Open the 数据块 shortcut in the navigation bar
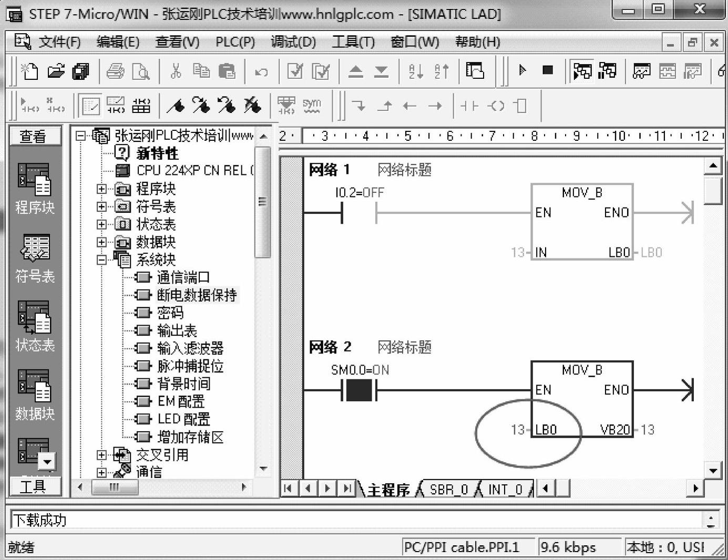 pyautogui.click(x=35, y=396)
